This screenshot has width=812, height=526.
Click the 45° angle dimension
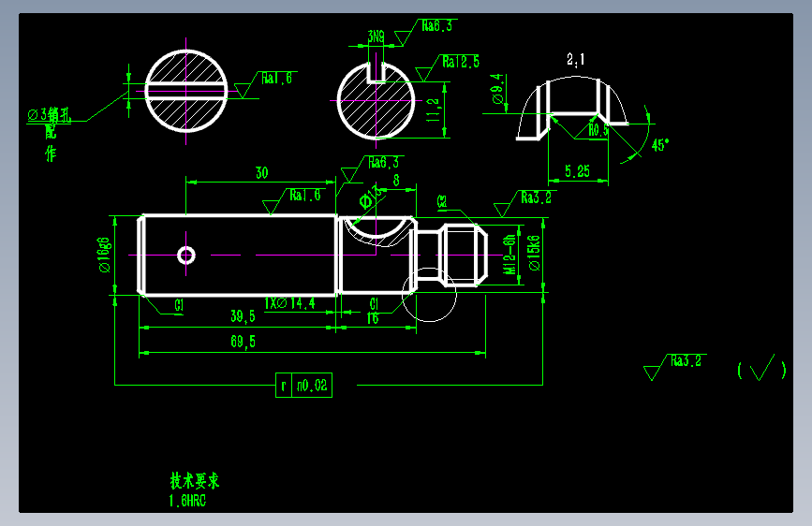point(659,145)
